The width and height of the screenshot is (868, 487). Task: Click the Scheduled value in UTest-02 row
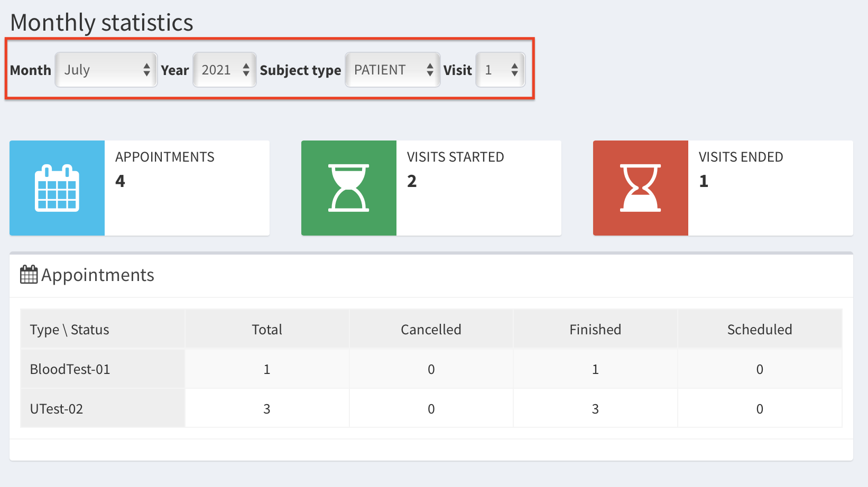760,409
